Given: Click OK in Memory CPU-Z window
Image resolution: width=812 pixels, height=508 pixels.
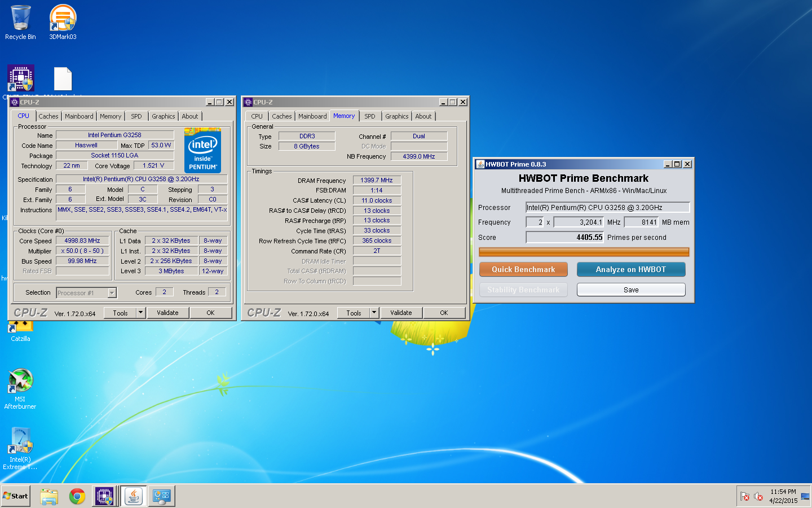Looking at the screenshot, I should click(444, 313).
